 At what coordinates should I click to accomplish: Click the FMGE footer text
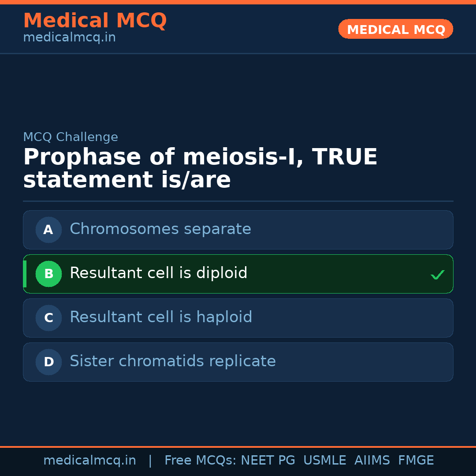(x=416, y=461)
